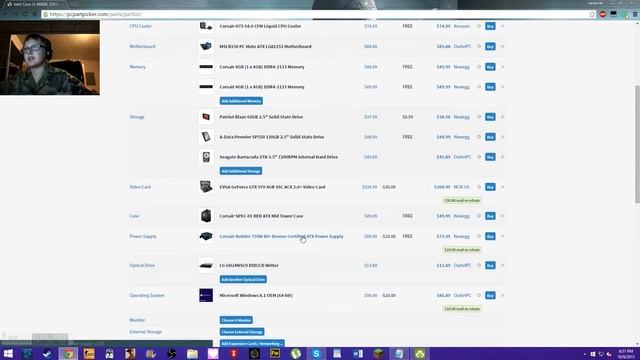This screenshot has width=640, height=360.
Task: Open the Chrome menu icon
Action: [635, 14]
